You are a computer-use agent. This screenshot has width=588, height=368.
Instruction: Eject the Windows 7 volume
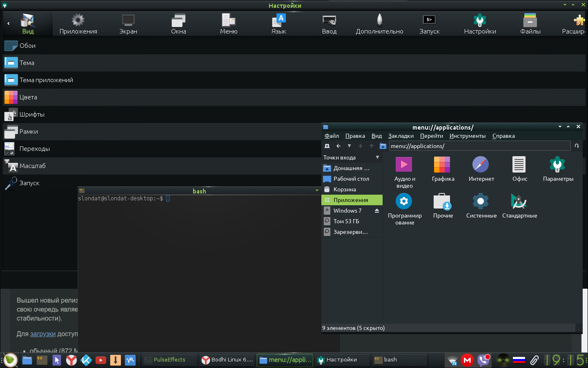377,211
